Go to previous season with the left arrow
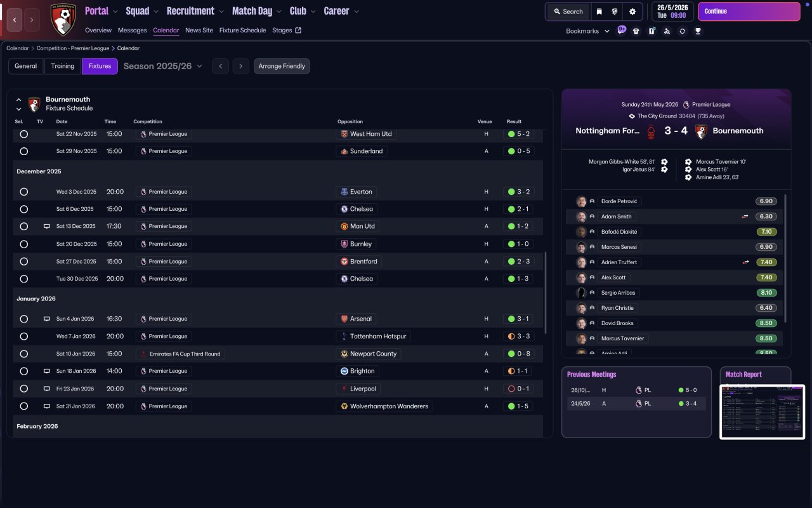This screenshot has height=508, width=812. point(220,66)
